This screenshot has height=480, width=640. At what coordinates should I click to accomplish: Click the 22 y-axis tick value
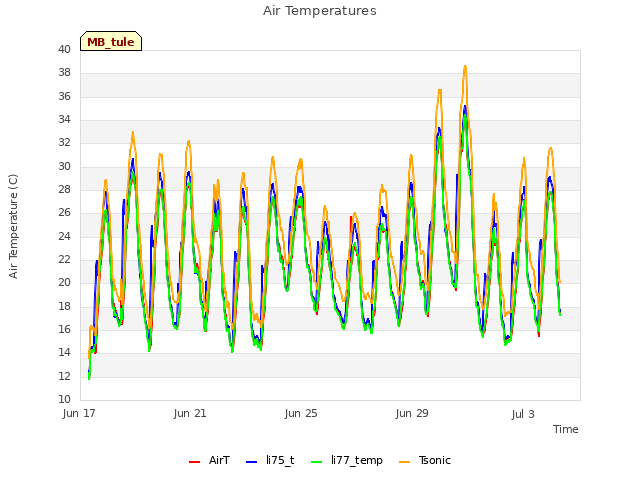(64, 260)
